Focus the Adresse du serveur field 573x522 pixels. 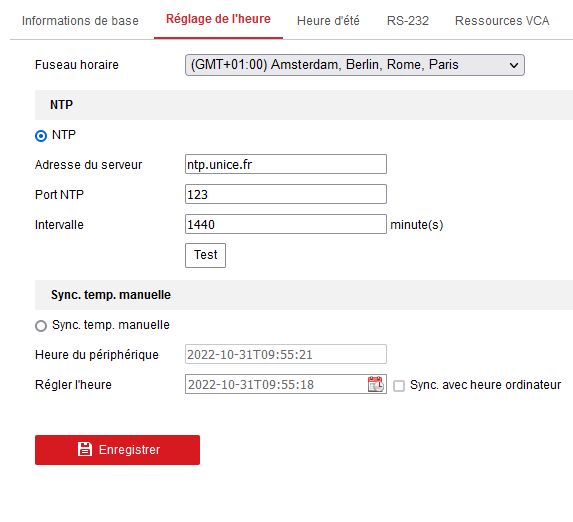point(286,164)
